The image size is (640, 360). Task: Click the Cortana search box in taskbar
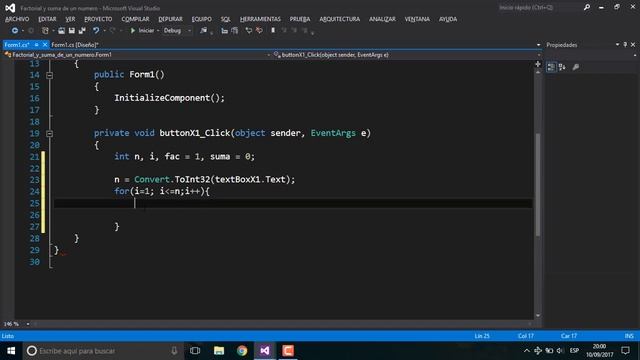[102, 351]
